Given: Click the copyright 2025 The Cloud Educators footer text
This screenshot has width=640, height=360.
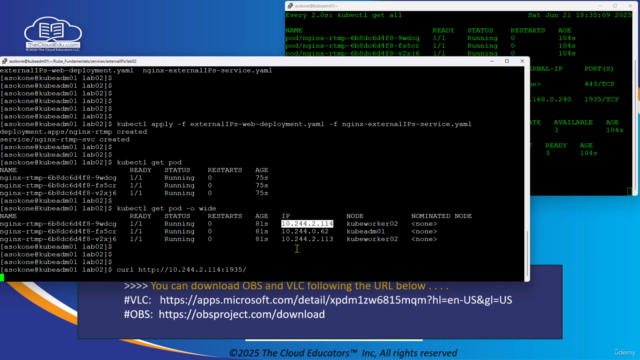Looking at the screenshot, I should coord(343,353).
